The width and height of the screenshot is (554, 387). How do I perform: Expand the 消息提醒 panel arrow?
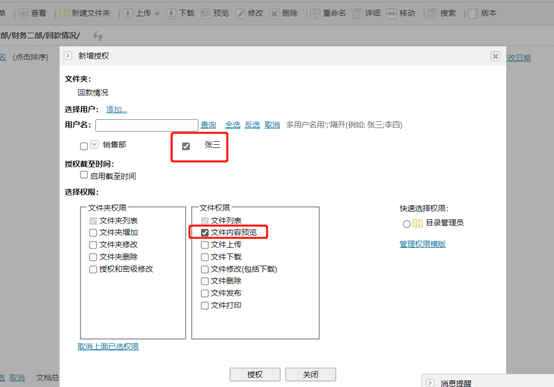click(x=430, y=383)
